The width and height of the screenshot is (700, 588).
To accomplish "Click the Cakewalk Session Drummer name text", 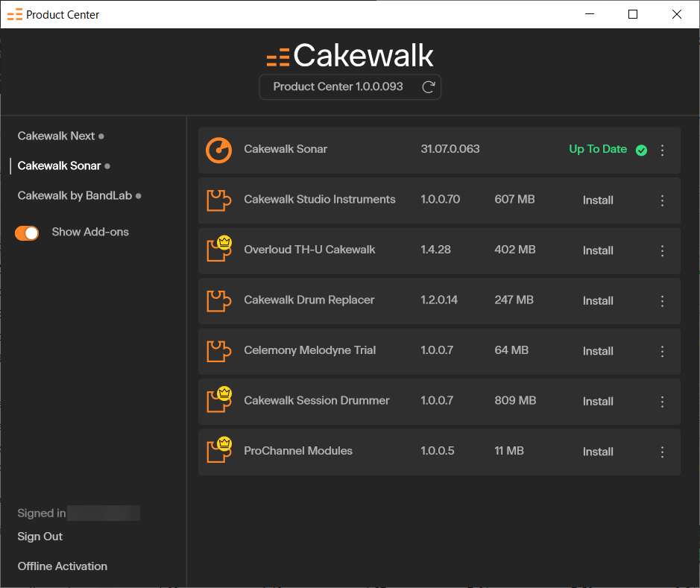I will coord(317,401).
